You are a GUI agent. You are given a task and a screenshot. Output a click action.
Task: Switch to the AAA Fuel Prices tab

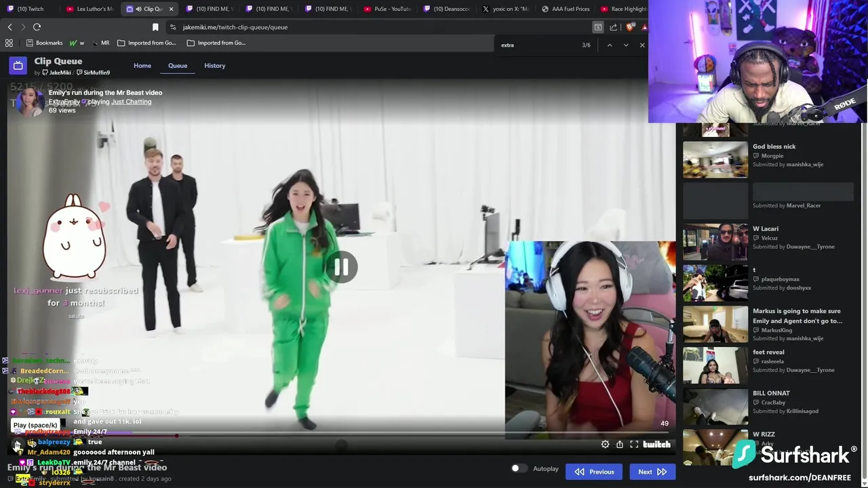click(566, 9)
